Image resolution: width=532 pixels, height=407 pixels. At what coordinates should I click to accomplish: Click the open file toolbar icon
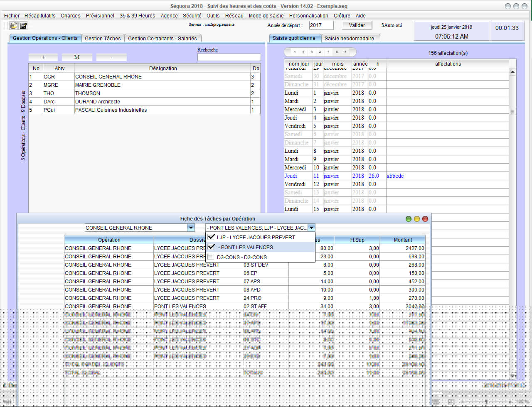[x=14, y=26]
